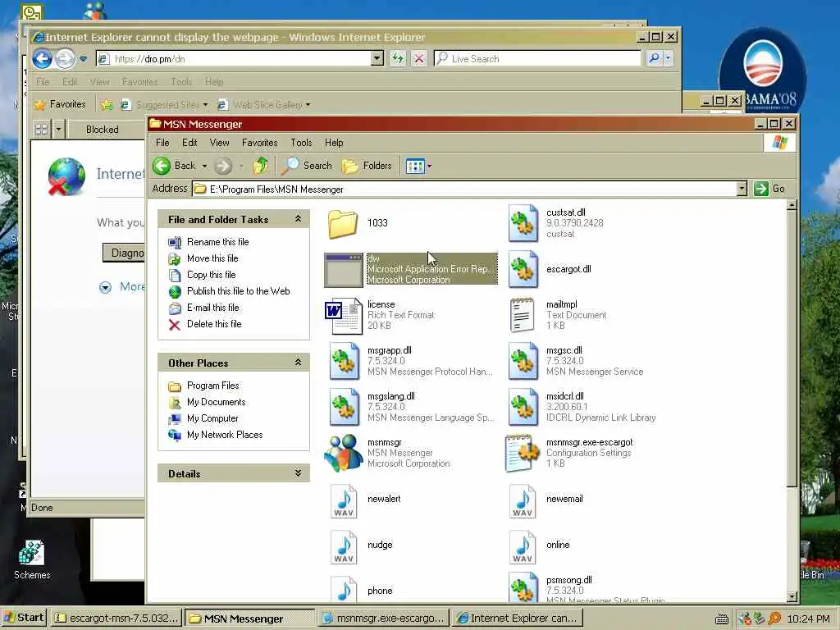Screen dimensions: 840x630
Task: Select the msnmsgr.exe-escargot configuration settings icon
Action: (523, 453)
